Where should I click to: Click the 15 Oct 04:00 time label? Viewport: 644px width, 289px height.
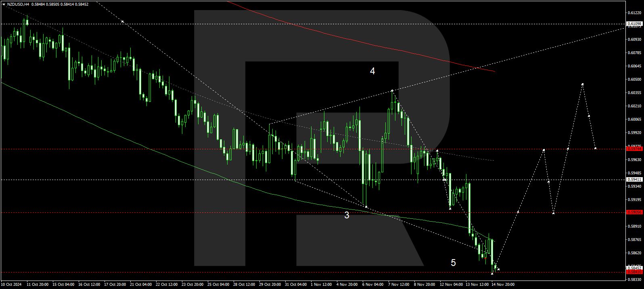point(63,285)
